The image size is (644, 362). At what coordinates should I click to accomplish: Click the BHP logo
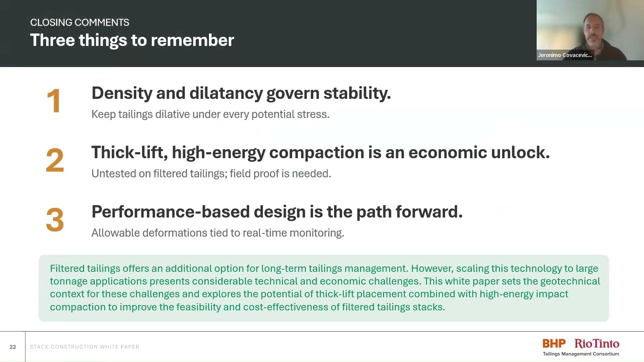click(554, 343)
